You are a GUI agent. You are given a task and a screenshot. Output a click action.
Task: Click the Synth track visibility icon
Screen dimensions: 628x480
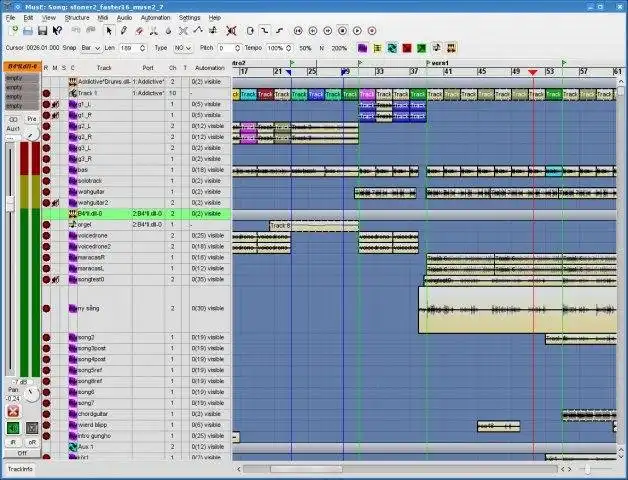coord(451,48)
